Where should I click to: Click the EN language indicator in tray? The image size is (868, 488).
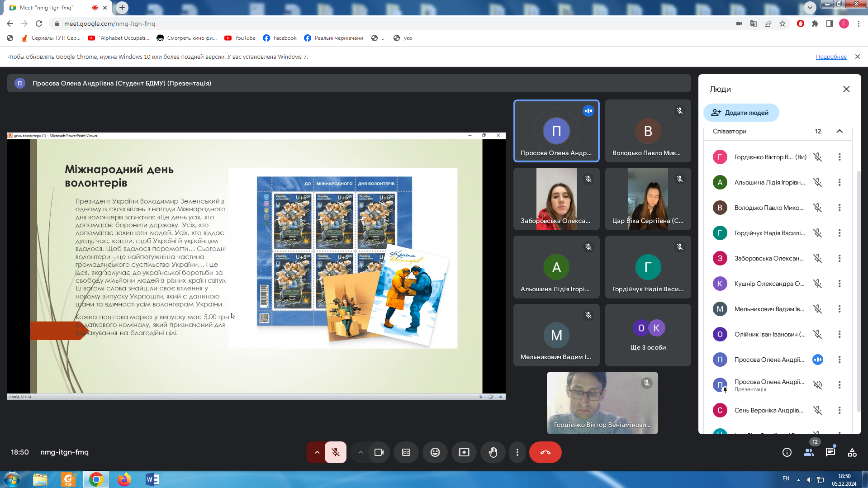pos(786,479)
